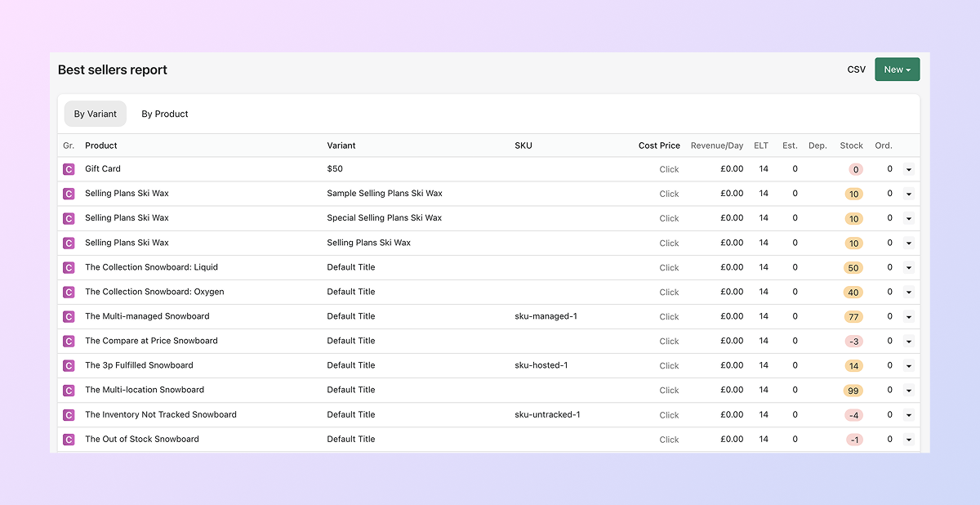Open actions dropdown for Multi-location Snowboard
Viewport: 980px width, 505px height.
pos(908,390)
